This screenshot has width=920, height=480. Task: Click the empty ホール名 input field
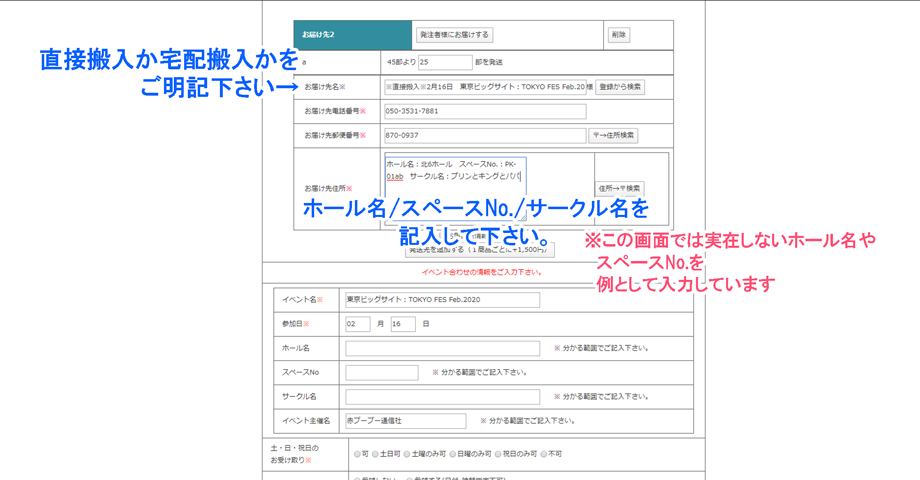[x=442, y=348]
